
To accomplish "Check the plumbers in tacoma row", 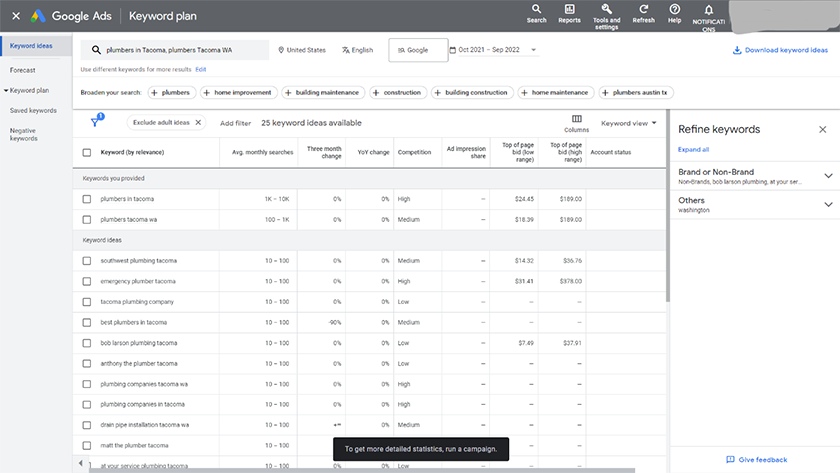I will [x=87, y=199].
